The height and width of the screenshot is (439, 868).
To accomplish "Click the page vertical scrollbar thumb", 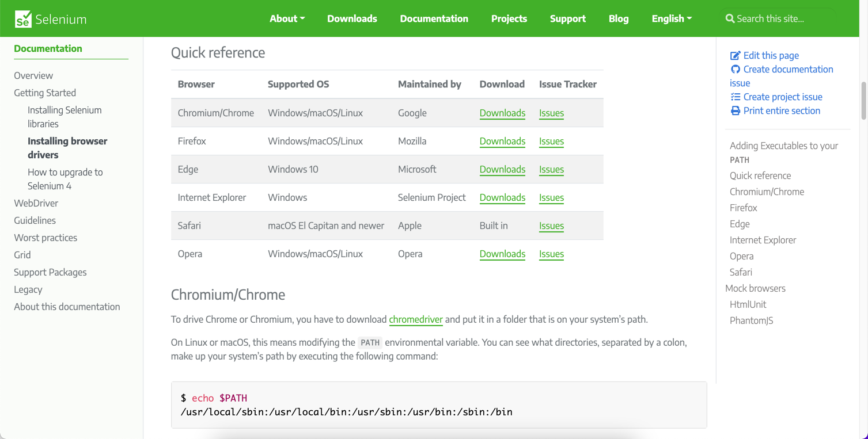I will [x=863, y=101].
